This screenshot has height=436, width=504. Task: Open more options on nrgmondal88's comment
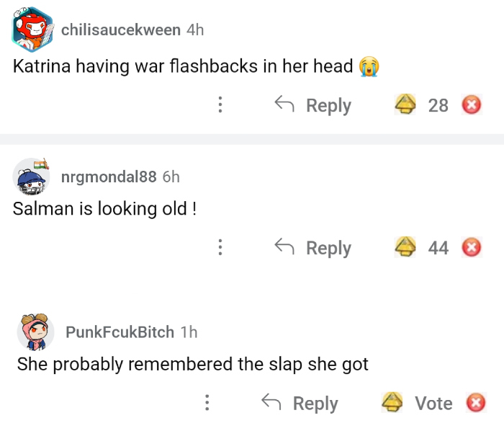click(220, 248)
